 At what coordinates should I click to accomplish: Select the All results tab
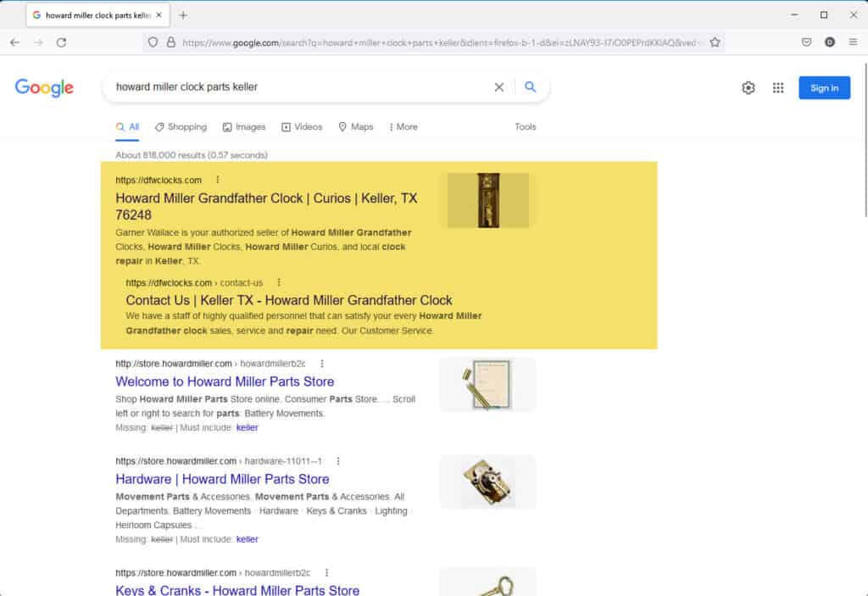pos(127,127)
